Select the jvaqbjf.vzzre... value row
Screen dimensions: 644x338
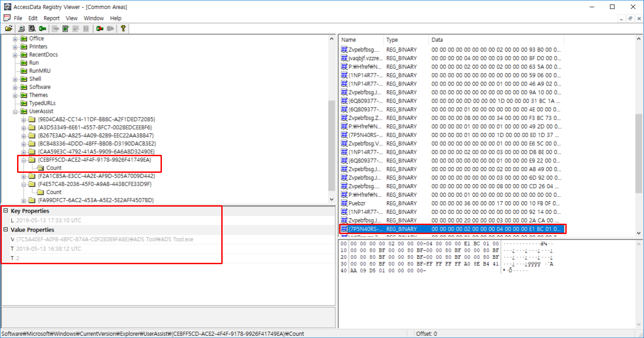(451, 58)
